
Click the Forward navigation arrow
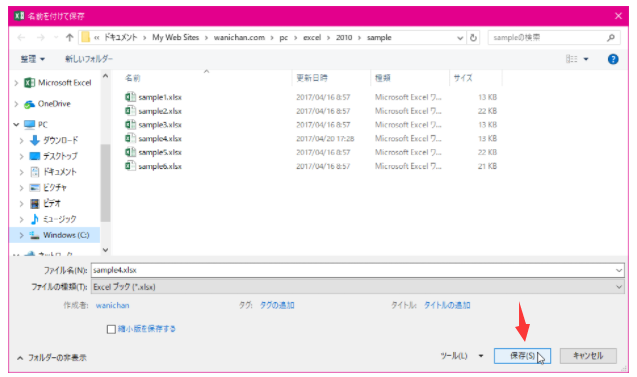point(41,38)
